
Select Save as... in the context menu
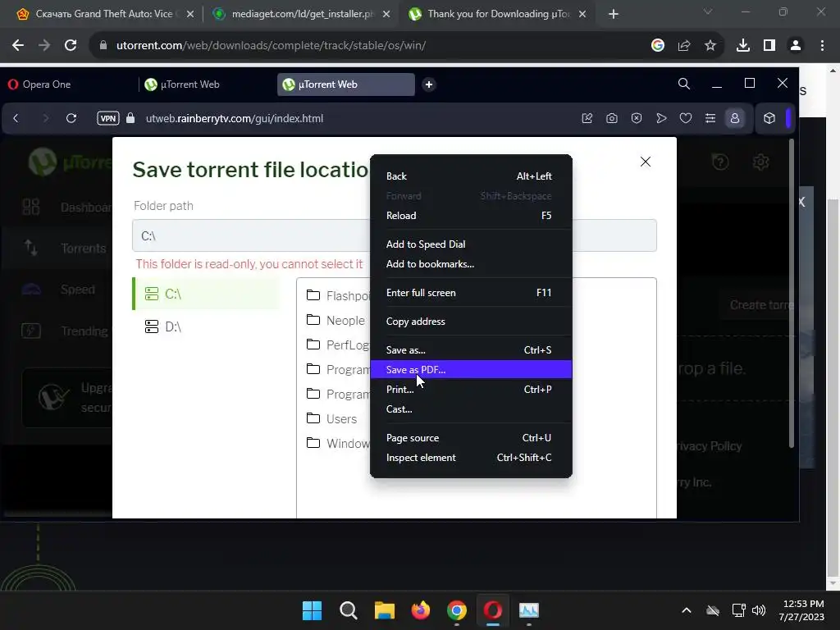click(x=471, y=349)
